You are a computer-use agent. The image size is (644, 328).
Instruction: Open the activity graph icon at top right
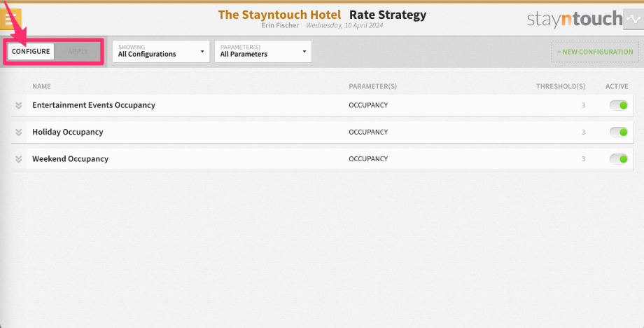(633, 20)
